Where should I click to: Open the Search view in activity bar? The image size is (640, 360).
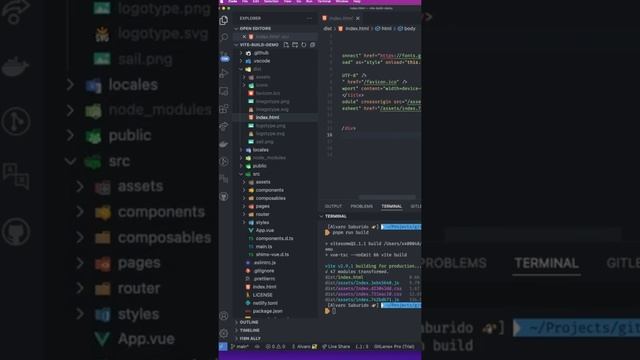224,38
